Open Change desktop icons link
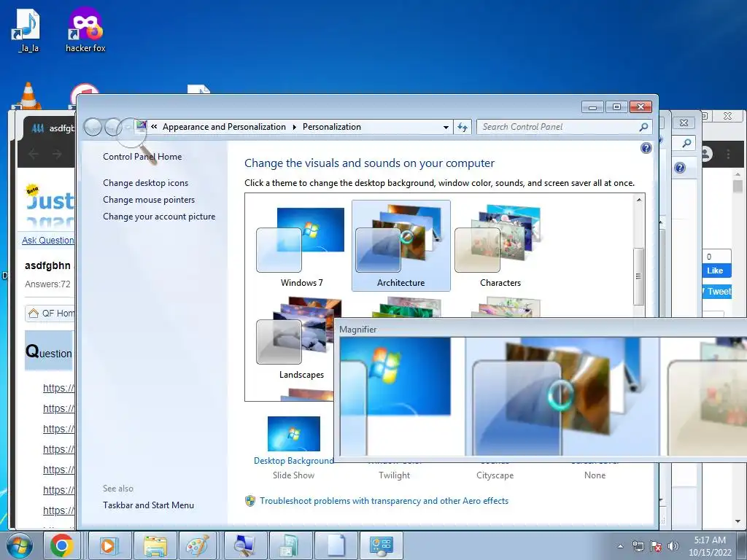Image resolution: width=747 pixels, height=560 pixels. pyautogui.click(x=145, y=183)
